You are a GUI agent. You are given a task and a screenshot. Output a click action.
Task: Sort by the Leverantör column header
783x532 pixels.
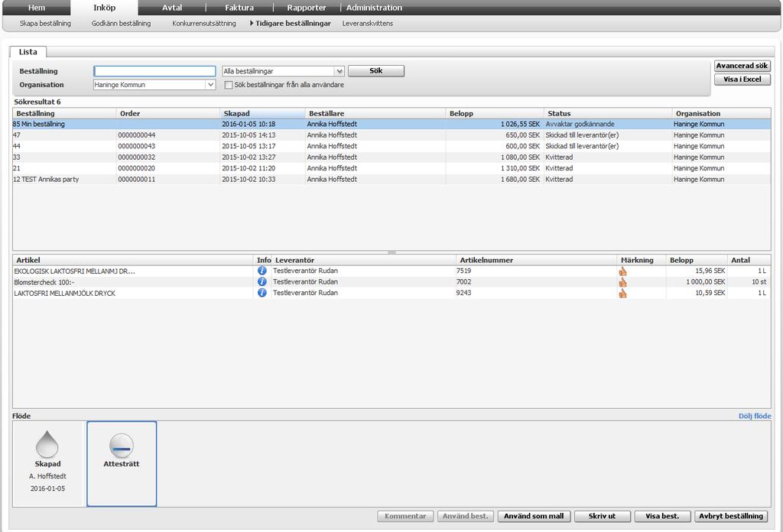363,261
